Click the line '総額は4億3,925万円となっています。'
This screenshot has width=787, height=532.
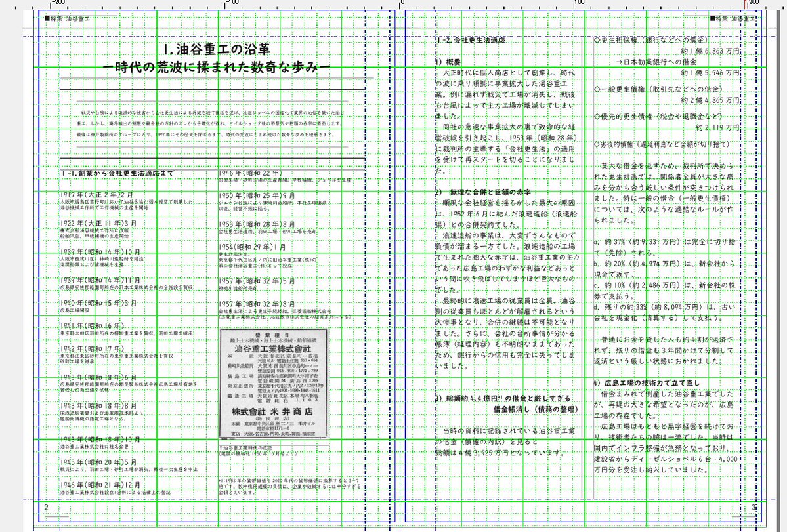click(x=500, y=453)
